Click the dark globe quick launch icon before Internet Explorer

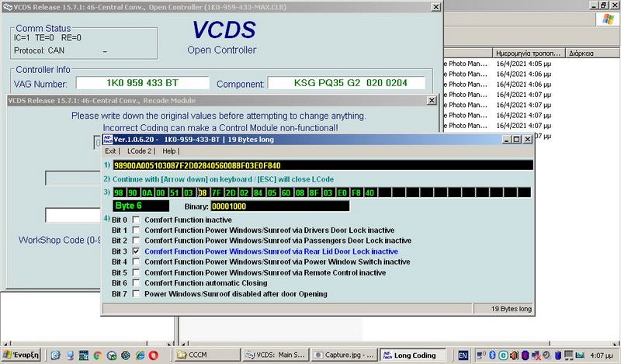click(126, 355)
